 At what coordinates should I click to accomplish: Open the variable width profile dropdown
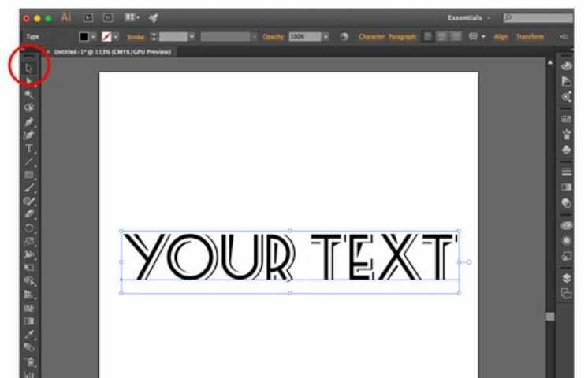255,37
